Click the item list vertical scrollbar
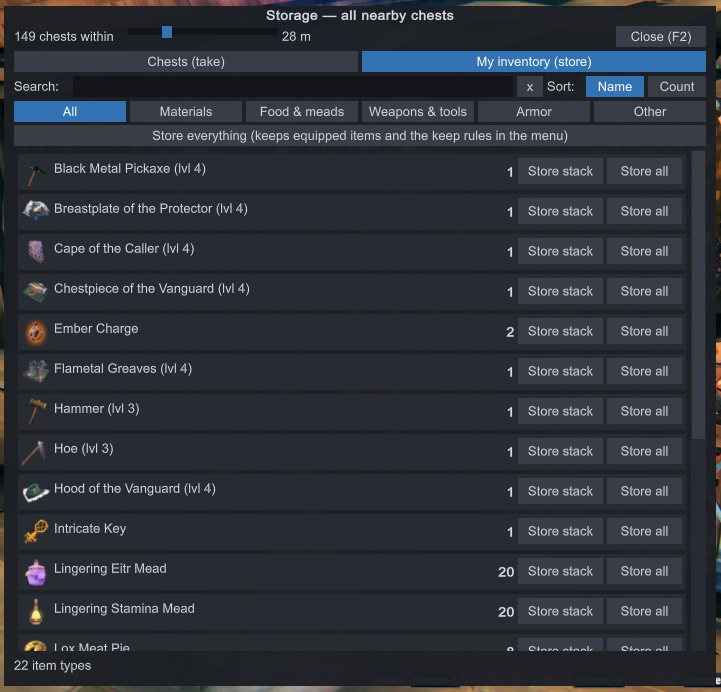Screen dimensions: 721x692 click(698, 294)
